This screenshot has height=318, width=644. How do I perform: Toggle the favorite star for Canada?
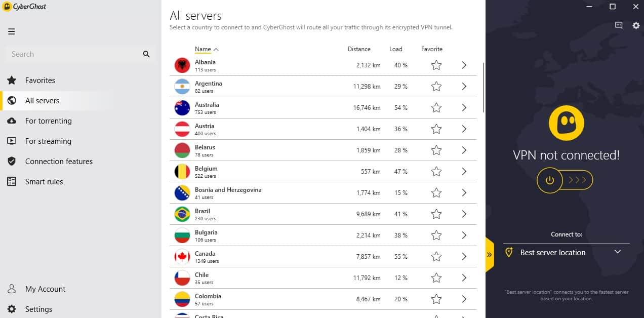point(436,257)
